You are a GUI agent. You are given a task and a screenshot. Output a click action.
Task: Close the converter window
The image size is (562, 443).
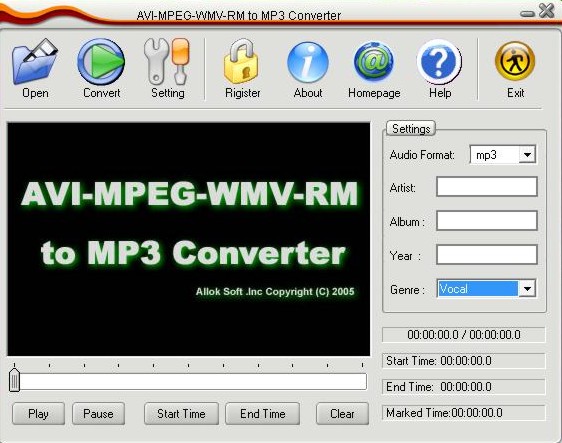pyautogui.click(x=546, y=11)
